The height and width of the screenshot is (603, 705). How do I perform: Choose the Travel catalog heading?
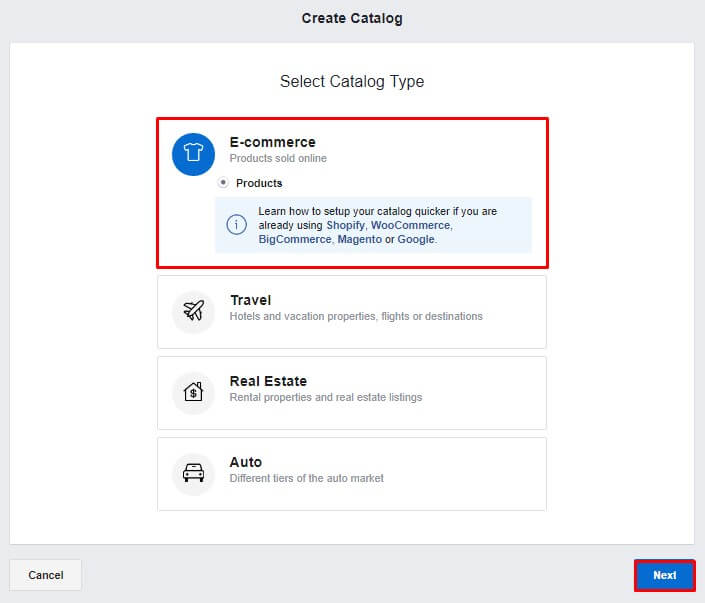pos(250,300)
